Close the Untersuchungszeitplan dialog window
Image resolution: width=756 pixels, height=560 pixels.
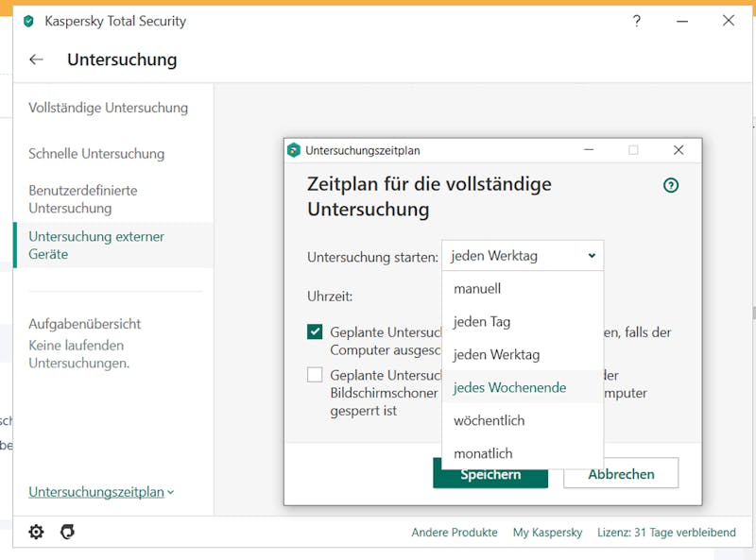pos(679,150)
